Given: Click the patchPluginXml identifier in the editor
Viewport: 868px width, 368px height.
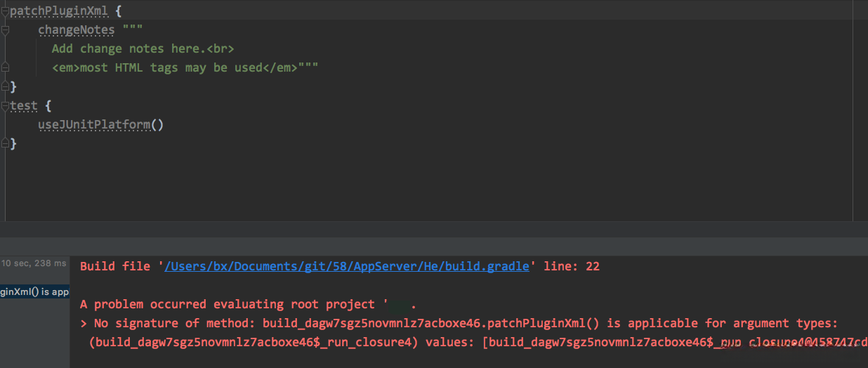Looking at the screenshot, I should (58, 11).
